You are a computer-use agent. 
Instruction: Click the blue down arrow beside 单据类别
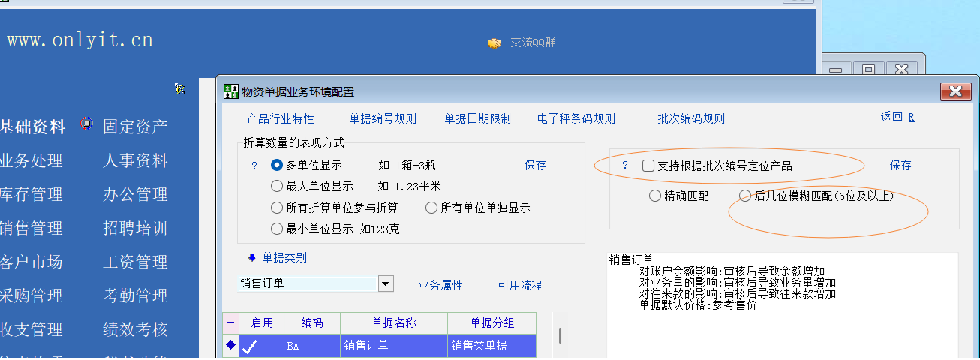pyautogui.click(x=252, y=257)
